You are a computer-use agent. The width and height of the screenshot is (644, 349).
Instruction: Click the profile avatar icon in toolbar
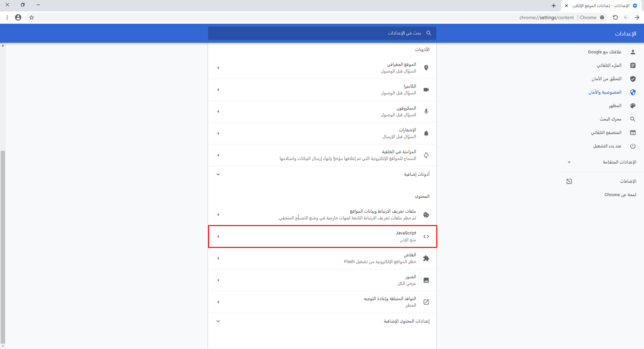click(x=18, y=17)
